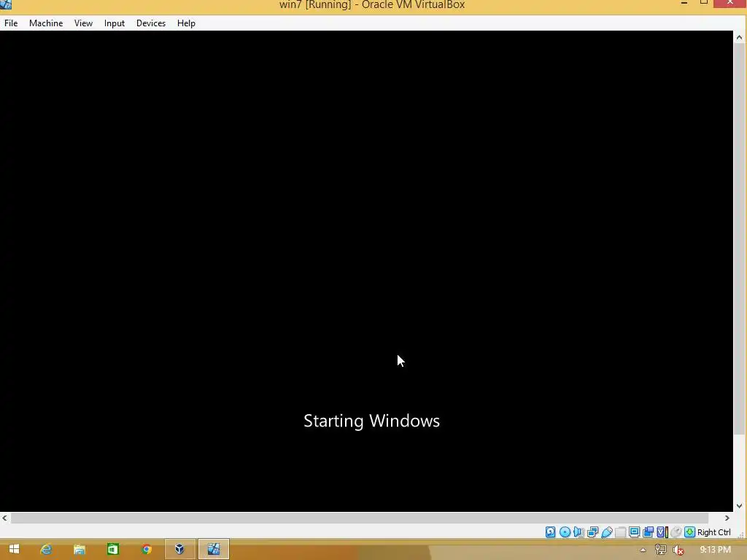The height and width of the screenshot is (560, 747).
Task: Close the VirtualBox VM window
Action: pos(729,4)
